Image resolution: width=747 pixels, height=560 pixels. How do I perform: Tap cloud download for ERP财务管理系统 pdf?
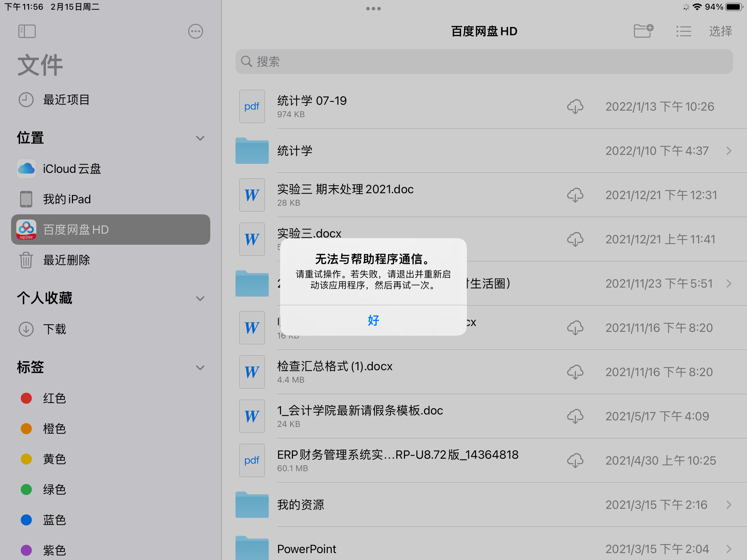pyautogui.click(x=575, y=460)
